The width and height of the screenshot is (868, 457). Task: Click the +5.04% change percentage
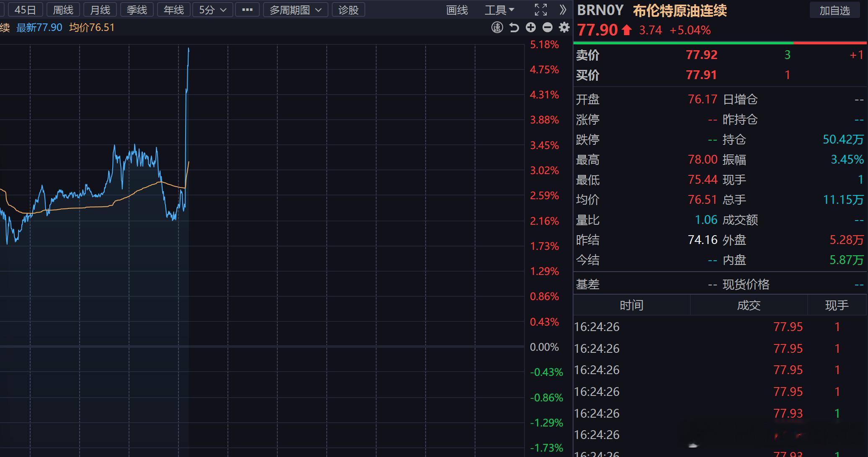point(690,30)
